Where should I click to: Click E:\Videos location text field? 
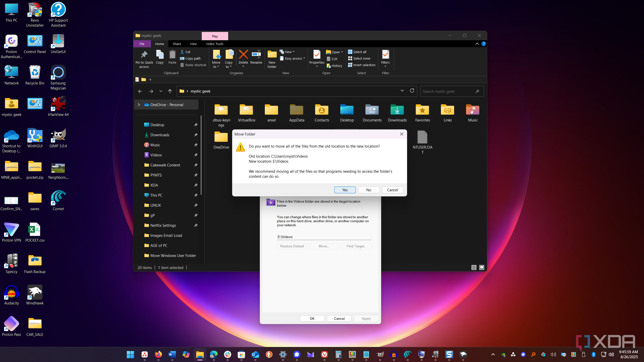(324, 237)
